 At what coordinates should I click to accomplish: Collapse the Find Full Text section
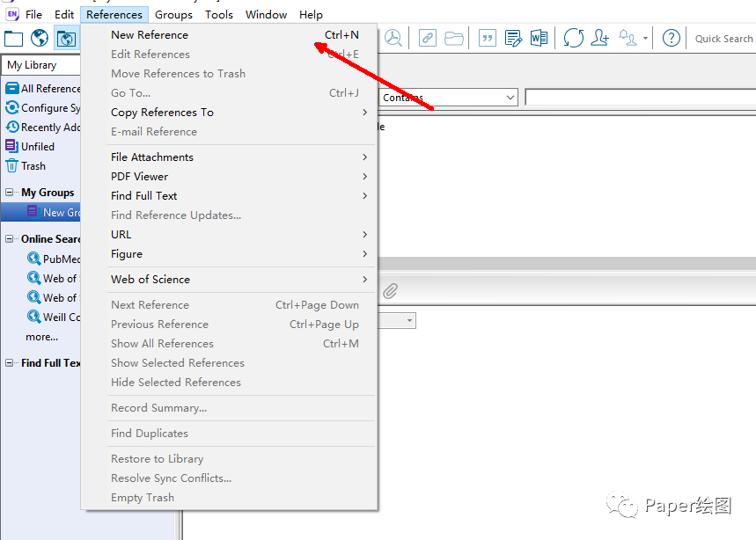pos(9,362)
